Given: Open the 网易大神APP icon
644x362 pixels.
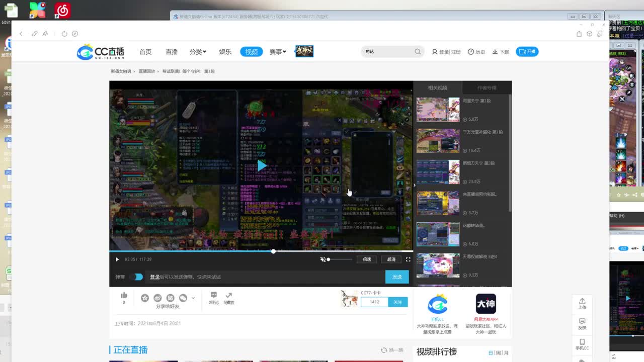Looking at the screenshot, I should (x=486, y=304).
